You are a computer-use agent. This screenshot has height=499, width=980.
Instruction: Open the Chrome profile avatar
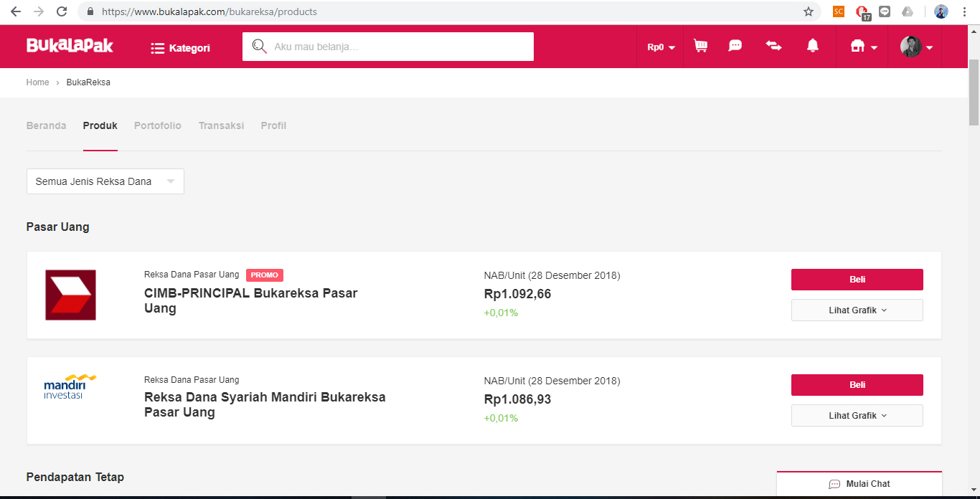point(941,11)
